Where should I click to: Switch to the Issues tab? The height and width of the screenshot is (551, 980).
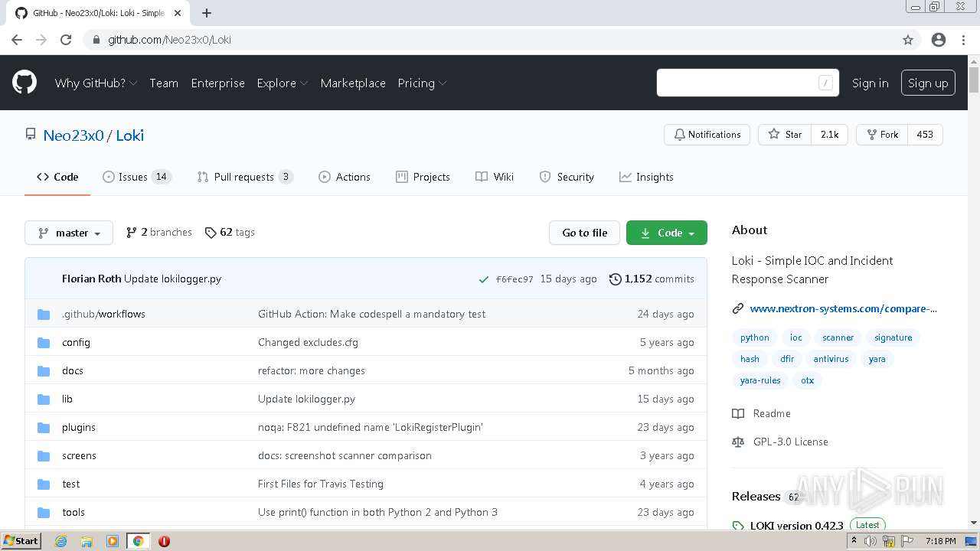(137, 177)
